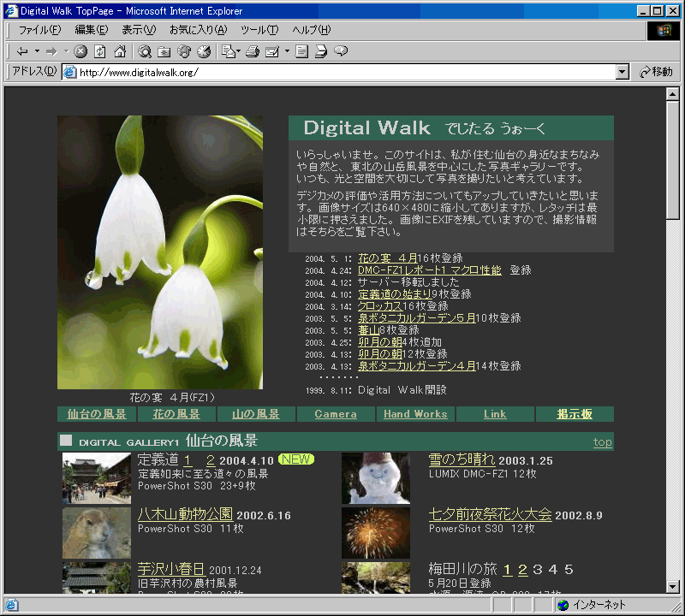This screenshot has height=616, width=685.
Task: Expand the Edit button dropdown arrow
Action: (x=287, y=51)
